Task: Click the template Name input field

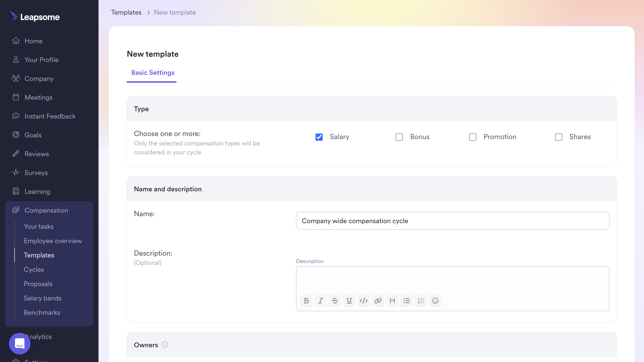Action: 453,220
